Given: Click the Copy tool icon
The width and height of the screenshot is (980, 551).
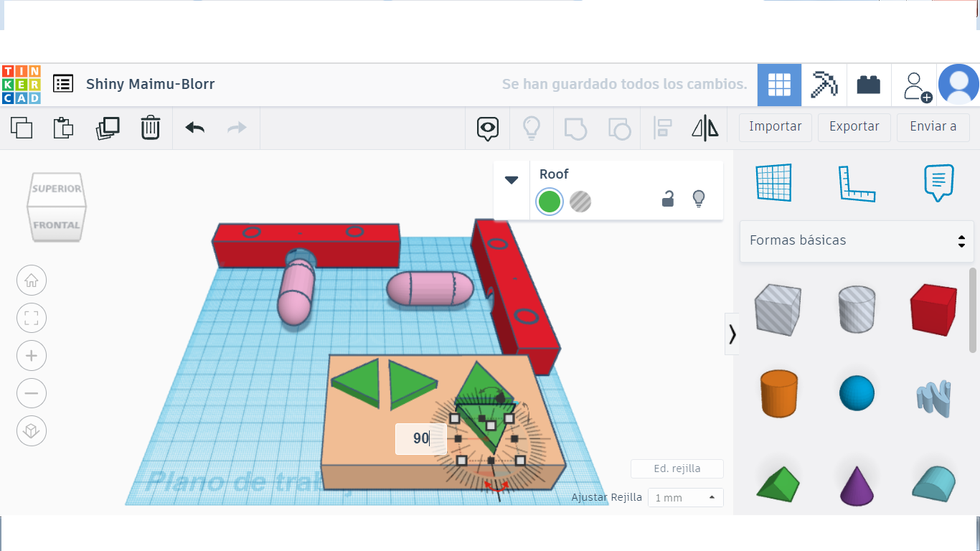Looking at the screenshot, I should click(x=22, y=128).
